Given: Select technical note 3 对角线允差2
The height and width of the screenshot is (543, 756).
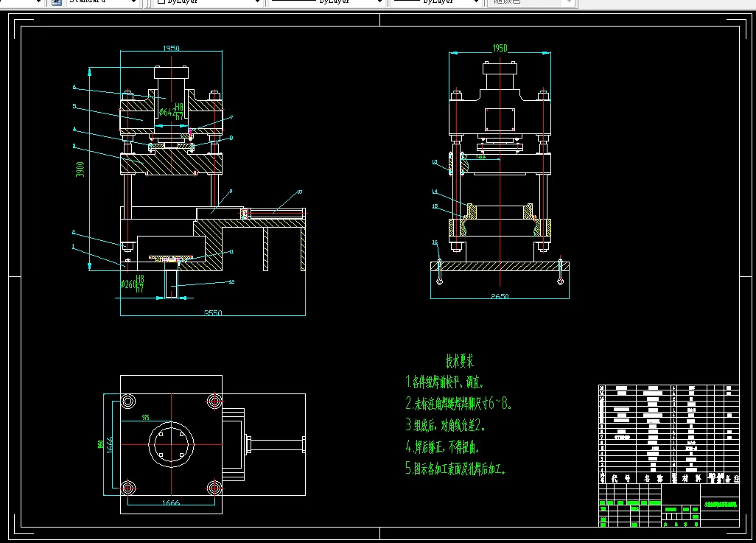Looking at the screenshot, I should click(444, 425).
